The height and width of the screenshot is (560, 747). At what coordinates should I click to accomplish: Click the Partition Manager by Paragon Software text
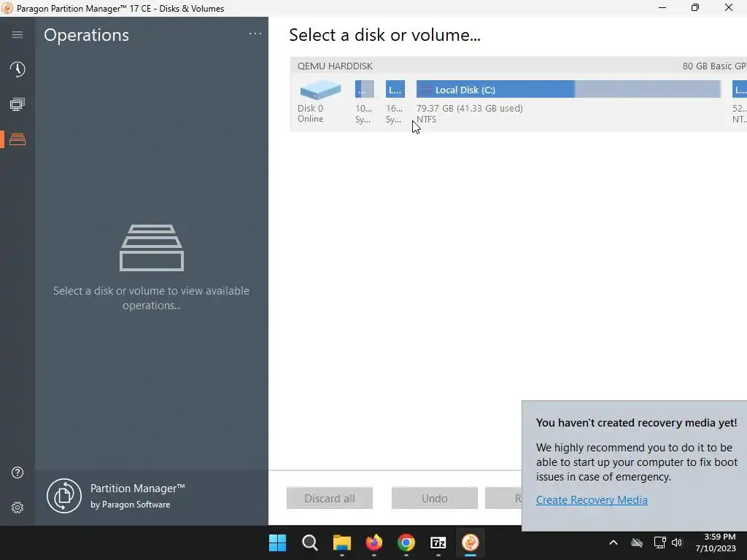click(138, 496)
